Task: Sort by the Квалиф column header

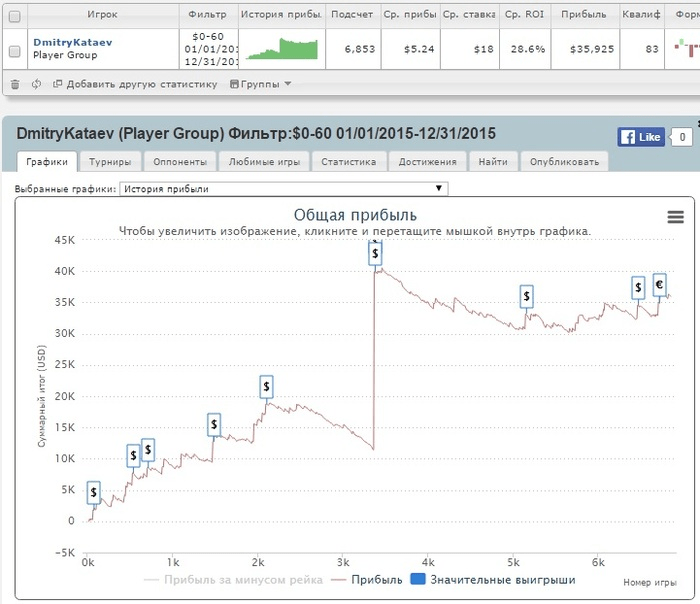Action: pos(642,14)
